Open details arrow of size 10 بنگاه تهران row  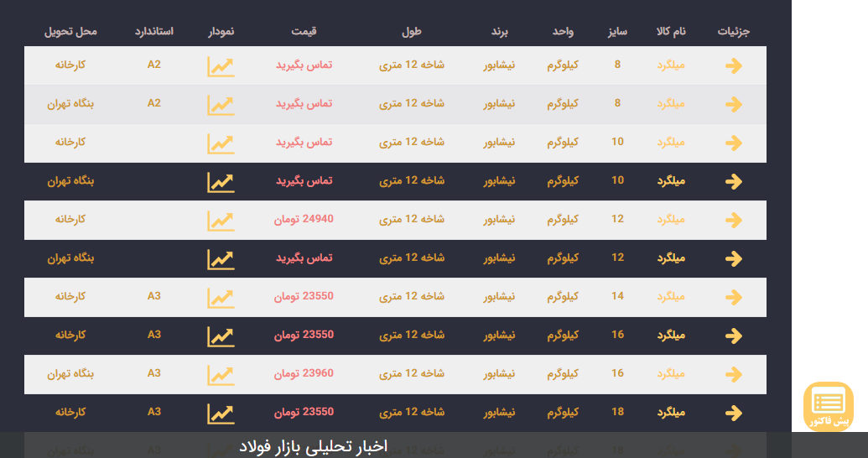tap(733, 181)
